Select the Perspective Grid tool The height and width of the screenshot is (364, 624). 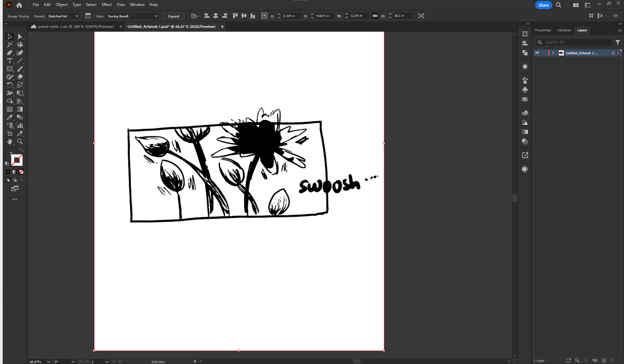(x=20, y=101)
